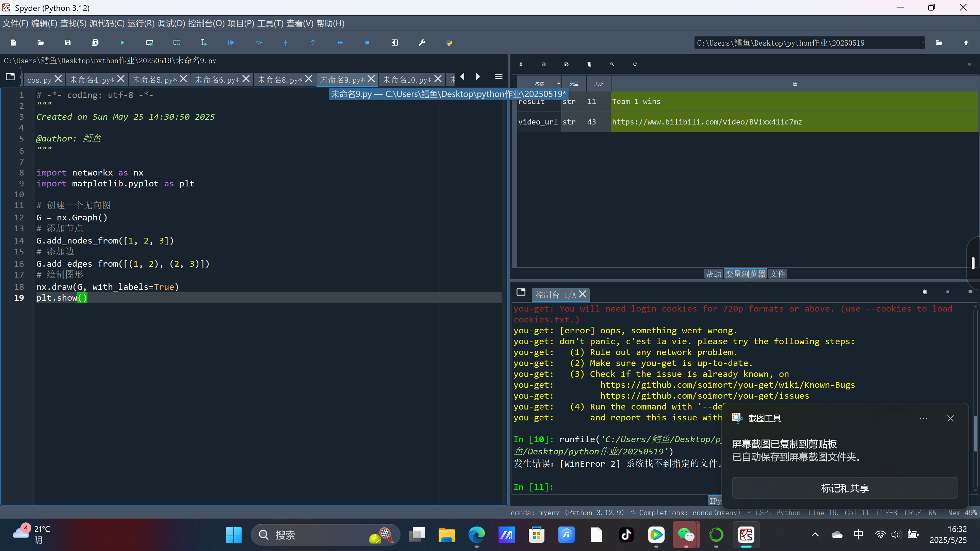
Task: Click the Debug file toolbar icon
Action: click(x=231, y=43)
